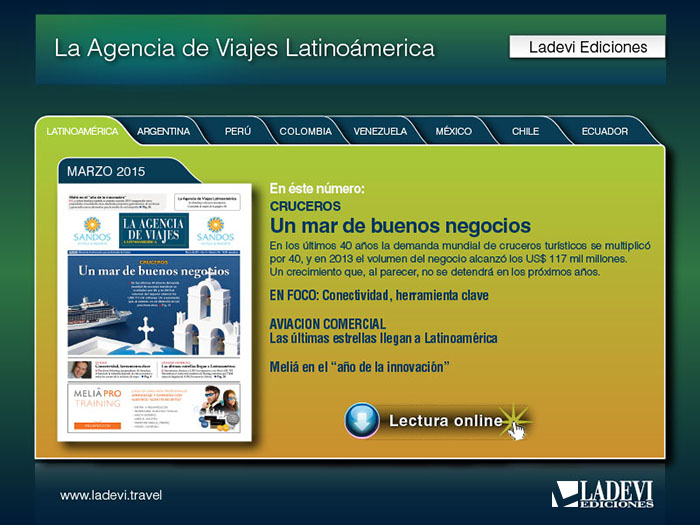Switch to the ARGENTINA tab
Screen dimensions: 700x525
pos(163,131)
